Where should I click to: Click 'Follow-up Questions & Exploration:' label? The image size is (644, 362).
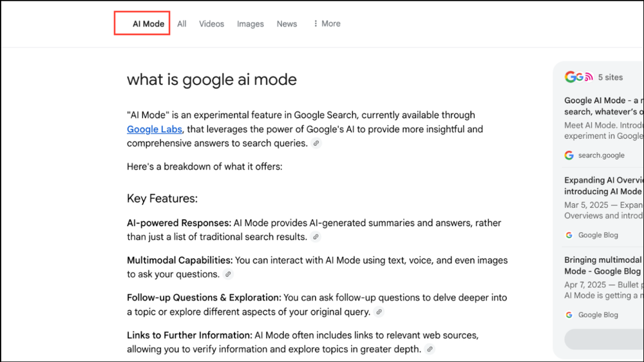click(204, 298)
